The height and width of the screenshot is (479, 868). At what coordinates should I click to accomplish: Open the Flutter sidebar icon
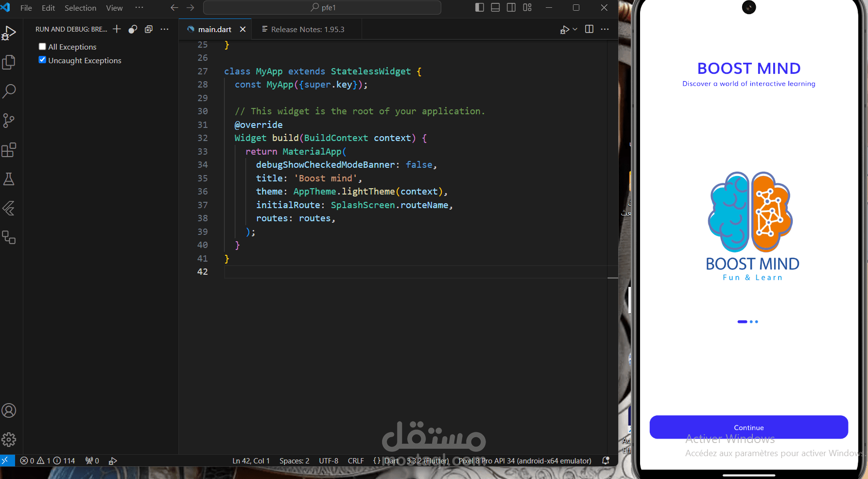point(9,208)
